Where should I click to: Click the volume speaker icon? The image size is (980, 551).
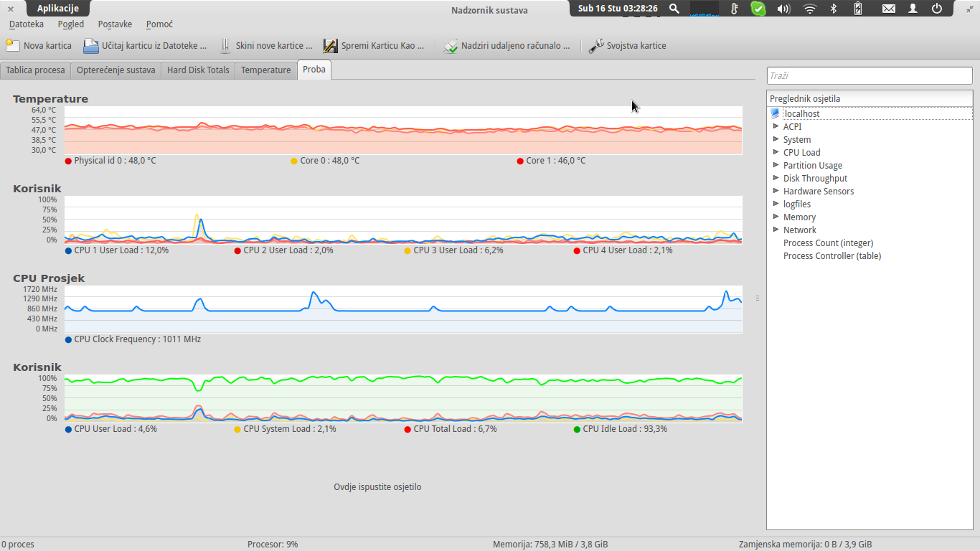(783, 9)
